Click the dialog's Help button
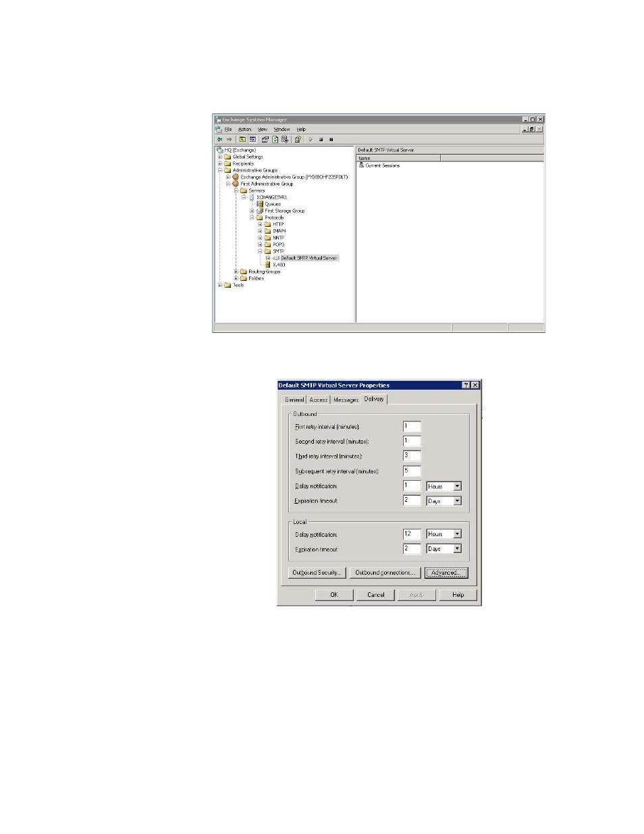This screenshot has width=644, height=834. (458, 595)
